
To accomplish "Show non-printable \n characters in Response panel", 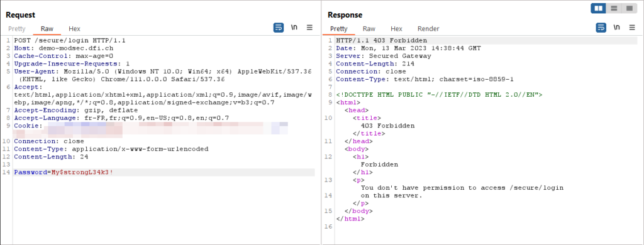I will [x=616, y=28].
